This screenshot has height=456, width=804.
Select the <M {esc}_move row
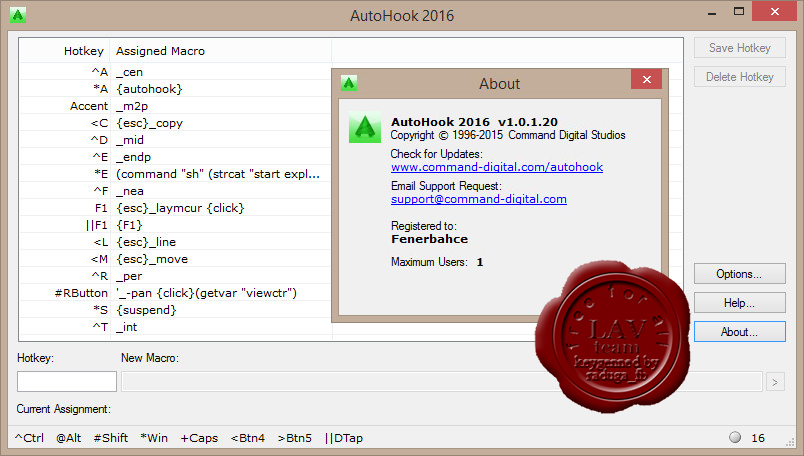(x=176, y=259)
